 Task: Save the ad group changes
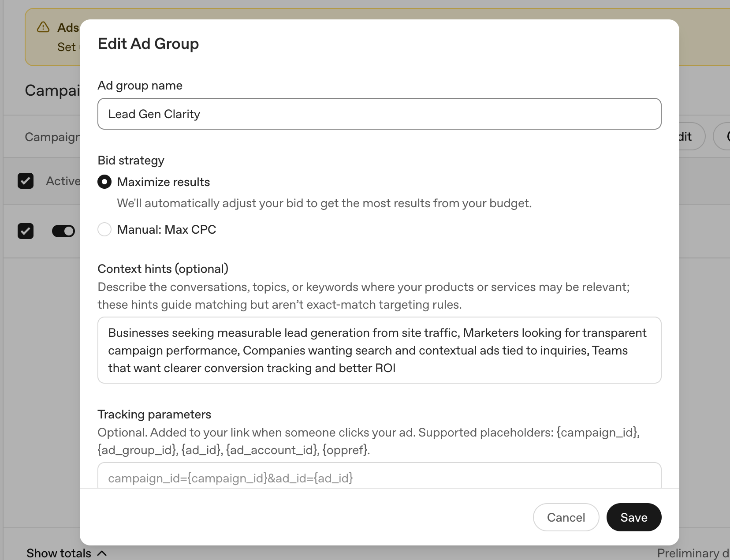[634, 517]
